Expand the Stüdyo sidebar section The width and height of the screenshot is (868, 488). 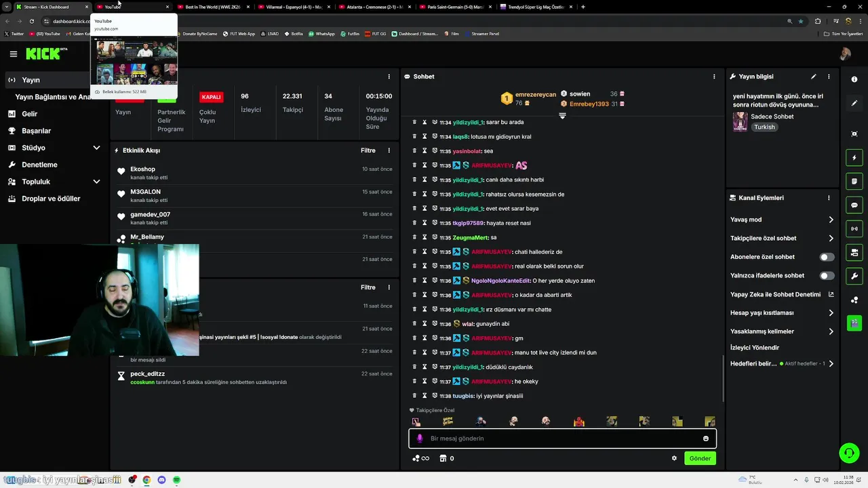[96, 148]
